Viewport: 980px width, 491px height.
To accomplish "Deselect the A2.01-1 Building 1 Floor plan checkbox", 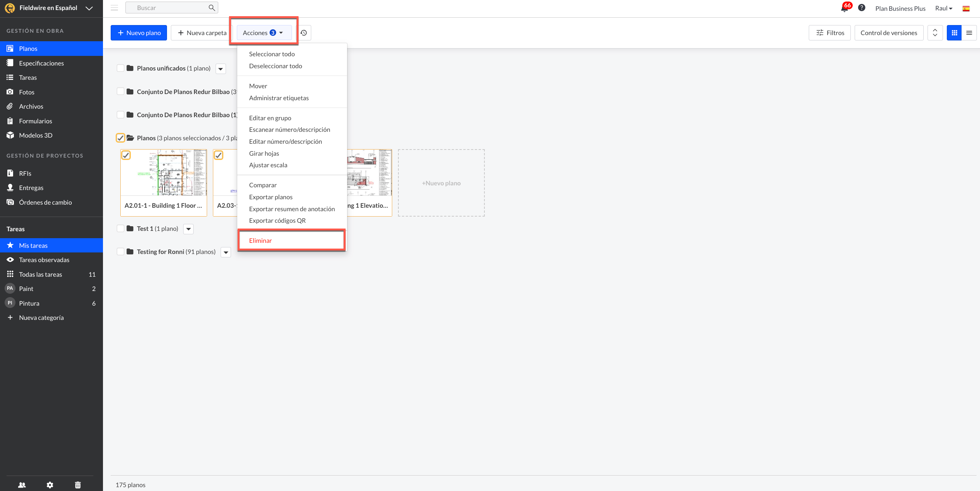I will coord(126,155).
